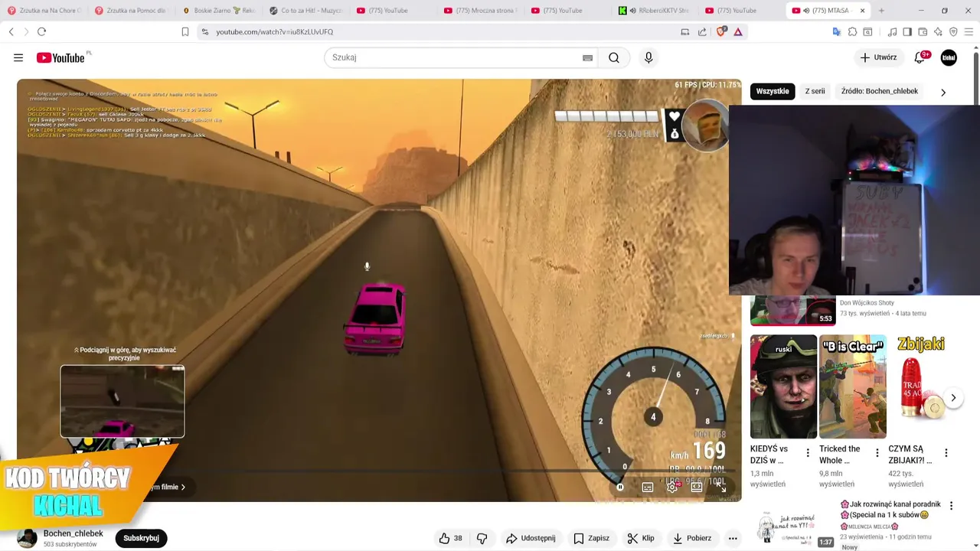Start voice search with microphone icon
Screen dimensions: 980x551
(x=648, y=57)
